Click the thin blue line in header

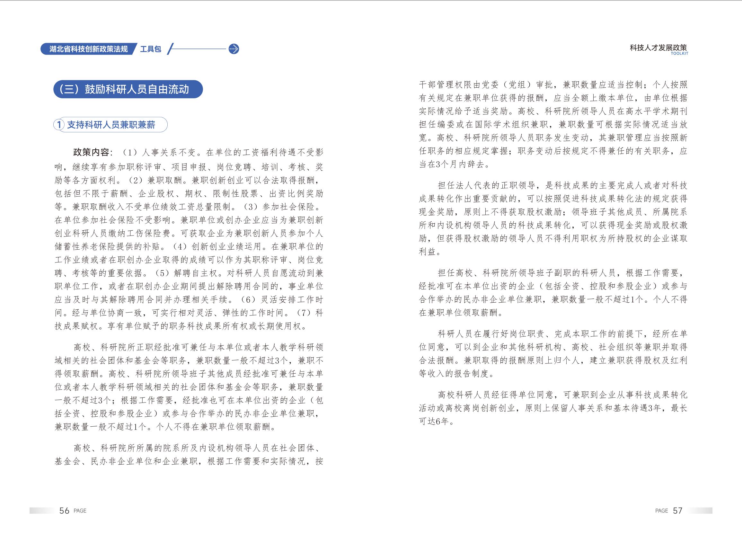coord(199,49)
